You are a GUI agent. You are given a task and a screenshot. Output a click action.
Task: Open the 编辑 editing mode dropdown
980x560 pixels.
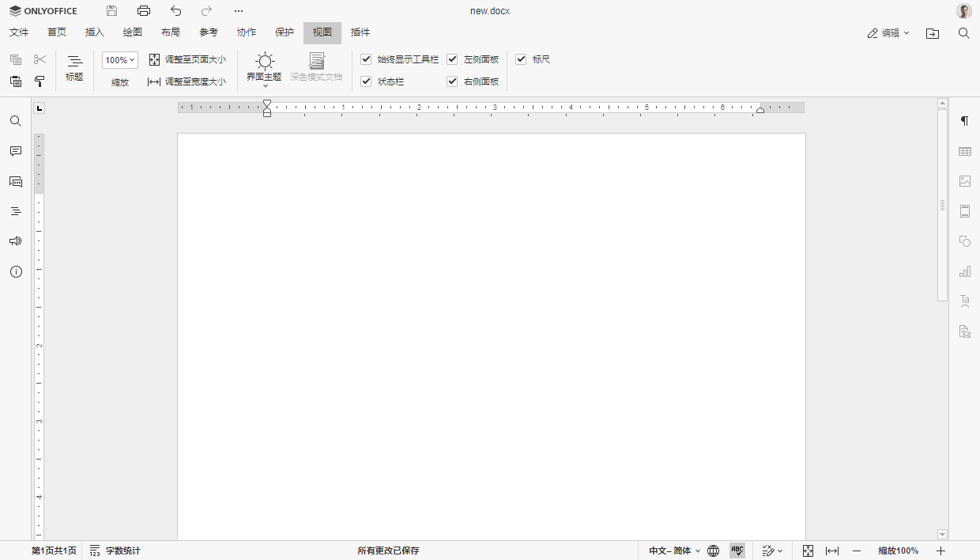pos(888,33)
